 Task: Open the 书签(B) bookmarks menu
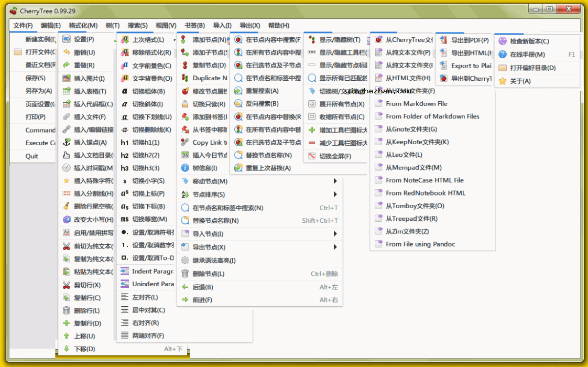[x=194, y=26]
